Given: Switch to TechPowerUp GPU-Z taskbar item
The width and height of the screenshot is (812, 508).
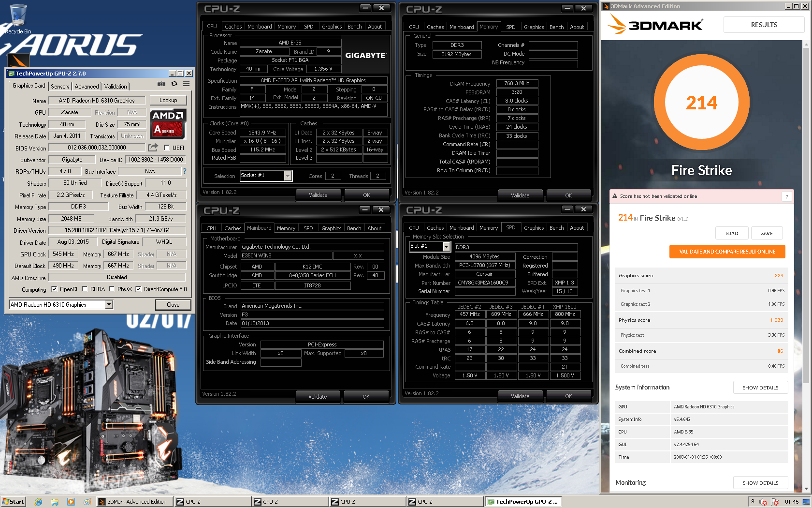Looking at the screenshot, I should [x=522, y=502].
